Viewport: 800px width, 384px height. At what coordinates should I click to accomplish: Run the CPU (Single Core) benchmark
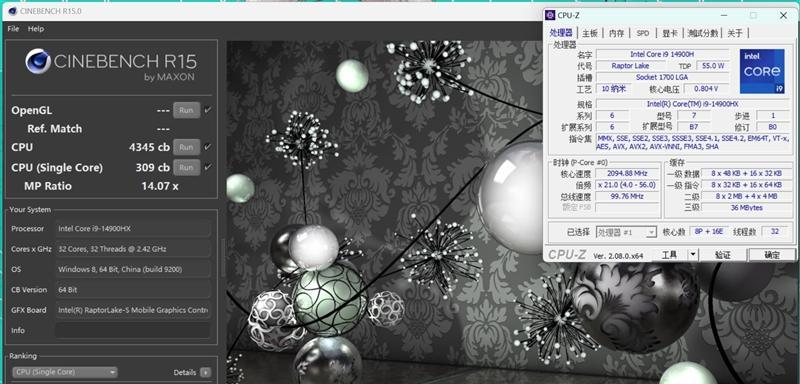(x=186, y=167)
